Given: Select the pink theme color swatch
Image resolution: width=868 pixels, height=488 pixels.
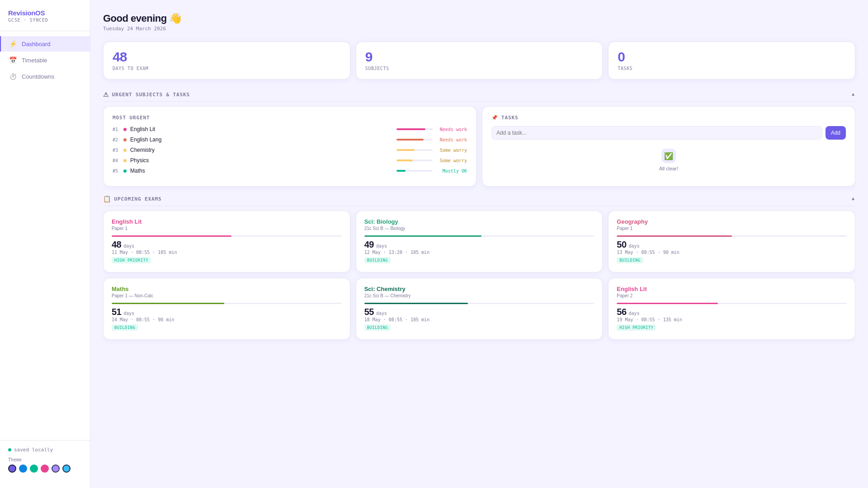Looking at the screenshot, I should (45, 469).
